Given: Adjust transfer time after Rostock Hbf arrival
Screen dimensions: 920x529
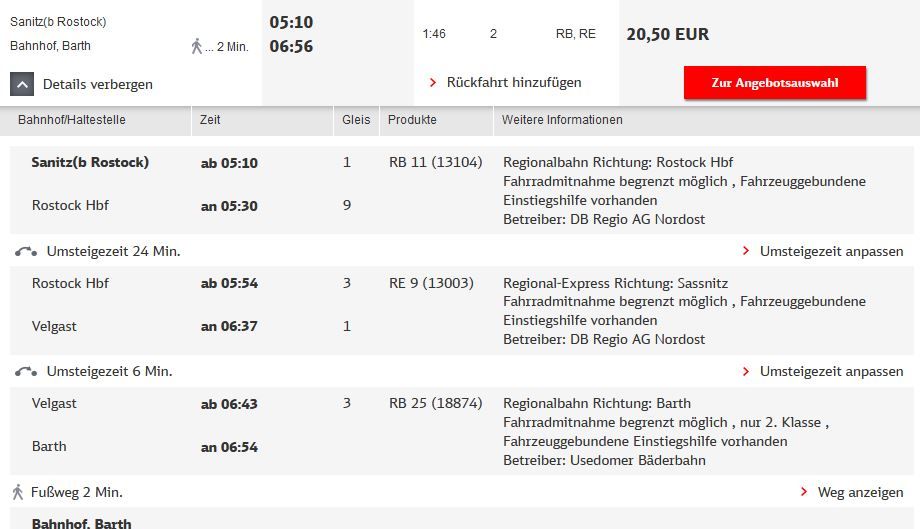Looking at the screenshot, I should click(x=823, y=251).
